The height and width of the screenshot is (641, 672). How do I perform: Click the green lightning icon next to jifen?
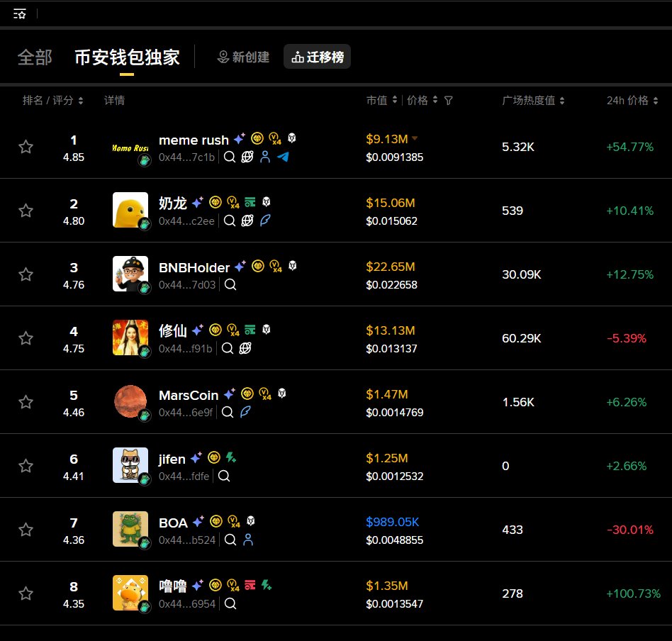[230, 458]
